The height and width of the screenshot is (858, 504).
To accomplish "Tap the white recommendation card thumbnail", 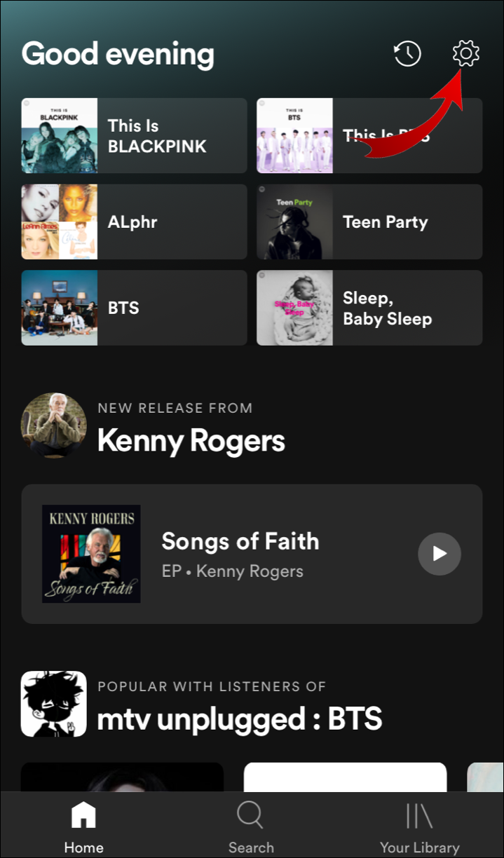I will pos(345,777).
